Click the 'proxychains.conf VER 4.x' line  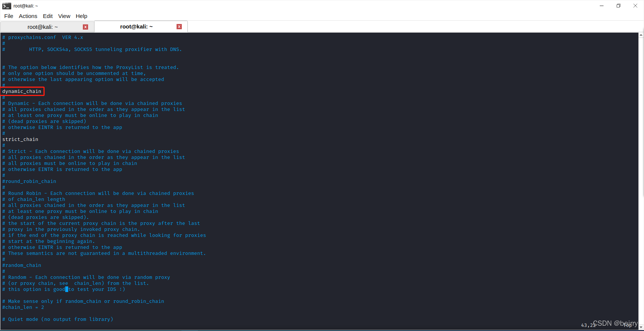pyautogui.click(x=43, y=37)
